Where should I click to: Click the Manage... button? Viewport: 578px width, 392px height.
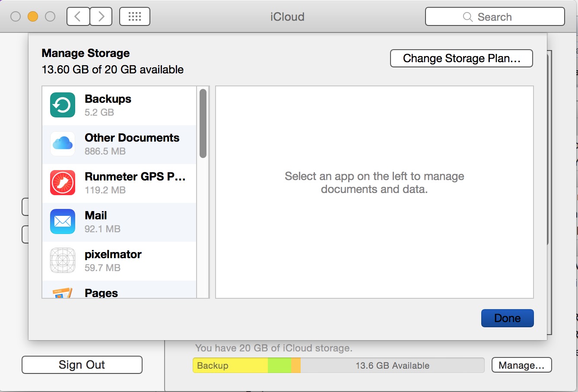521,365
